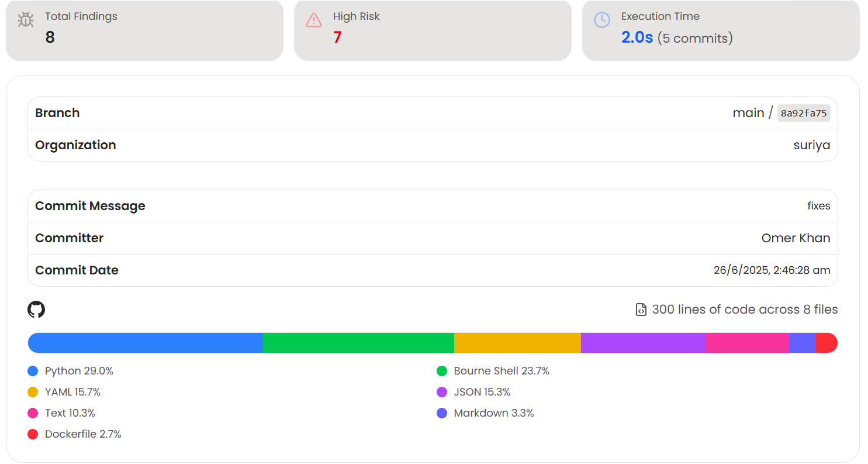The image size is (868, 464).
Task: Select the indigo Markdown bar segment
Action: coord(802,343)
